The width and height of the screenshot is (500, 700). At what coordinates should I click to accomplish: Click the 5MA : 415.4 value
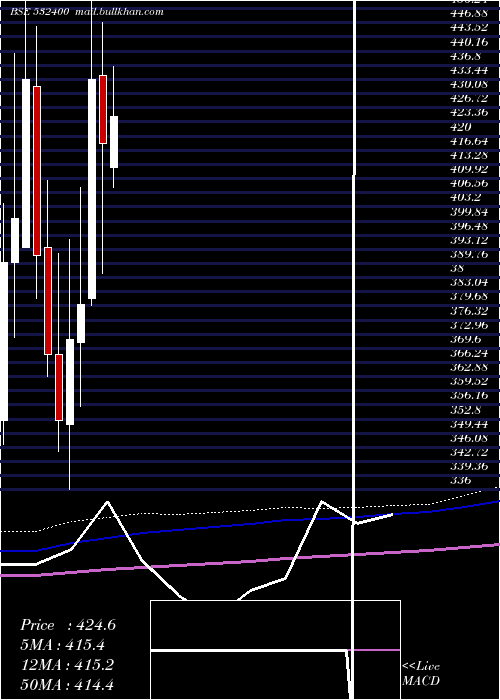tap(63, 645)
